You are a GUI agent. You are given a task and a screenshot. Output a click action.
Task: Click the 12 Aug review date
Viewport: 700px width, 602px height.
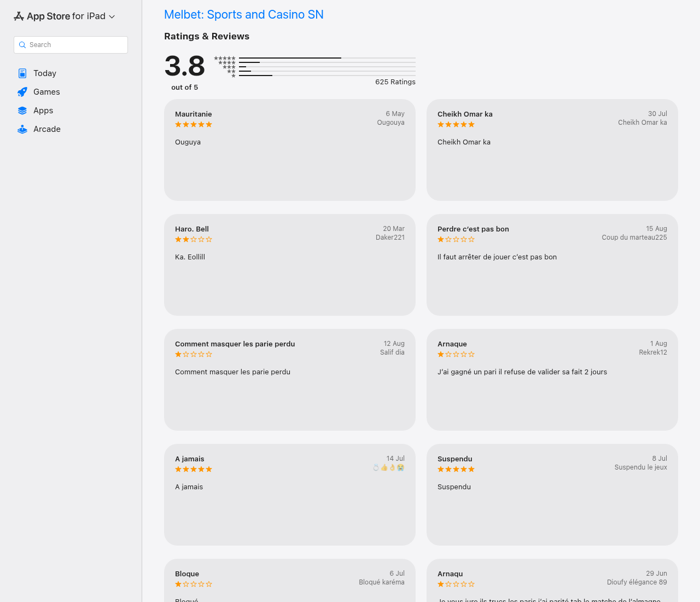click(x=394, y=344)
